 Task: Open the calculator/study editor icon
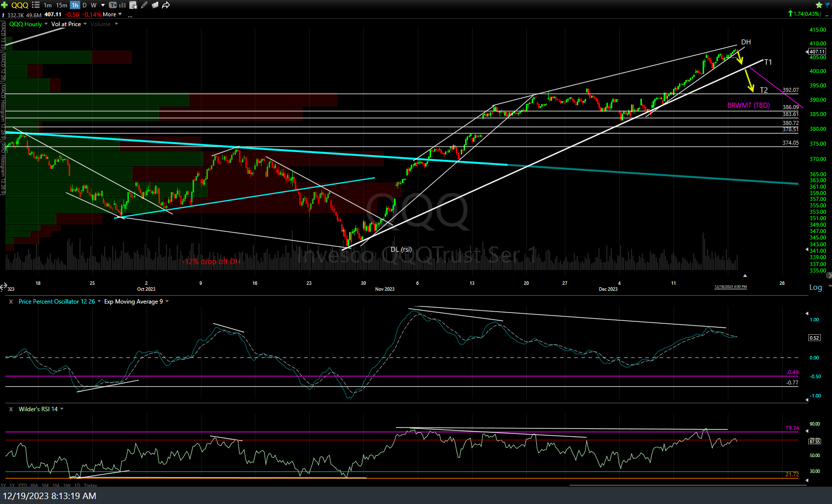(x=133, y=5)
